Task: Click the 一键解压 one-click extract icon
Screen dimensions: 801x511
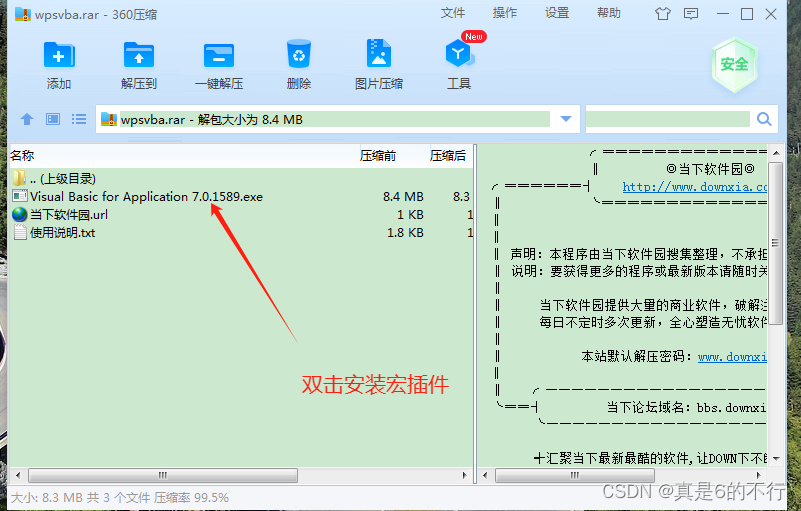Action: pos(219,55)
